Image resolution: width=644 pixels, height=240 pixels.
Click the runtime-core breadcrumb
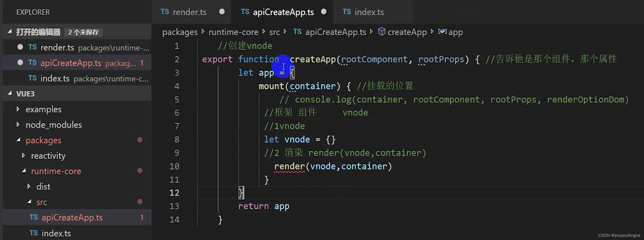233,32
